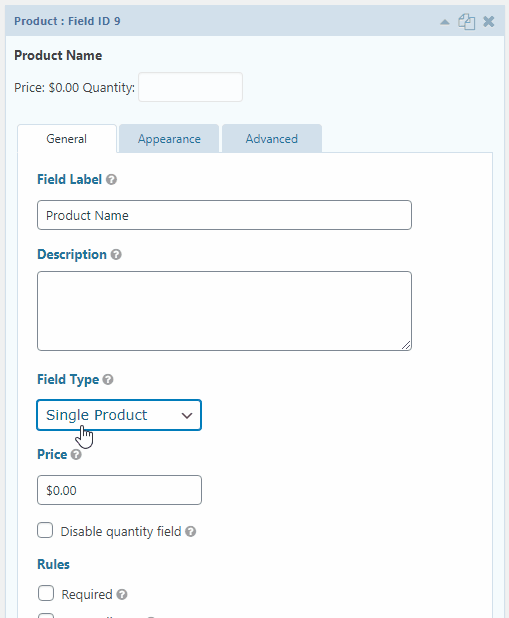The image size is (509, 618).
Task: Open the Price help tooltip icon
Action: (x=76, y=454)
